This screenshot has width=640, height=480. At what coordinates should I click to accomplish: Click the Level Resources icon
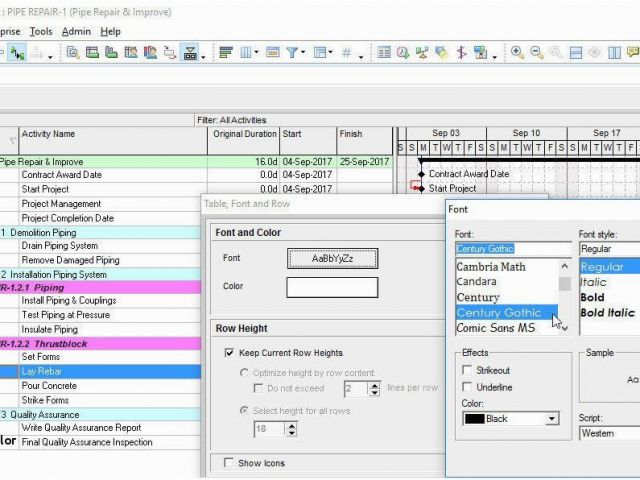[422, 53]
